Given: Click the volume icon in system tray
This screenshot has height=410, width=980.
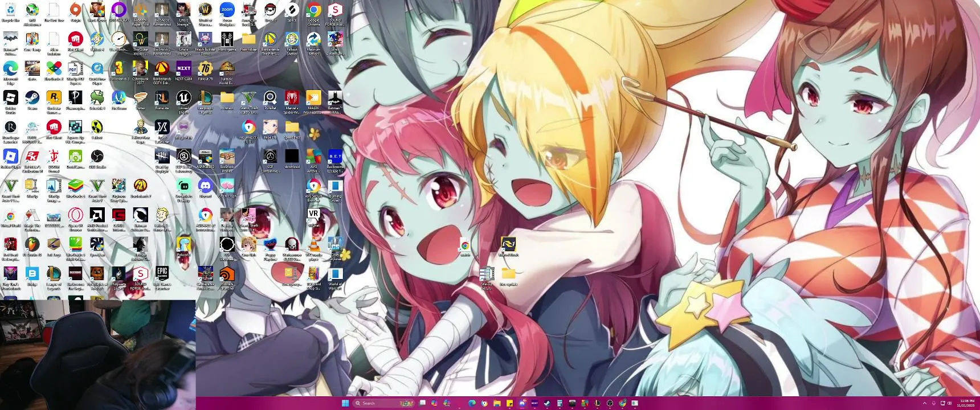Looking at the screenshot, I should click(949, 403).
